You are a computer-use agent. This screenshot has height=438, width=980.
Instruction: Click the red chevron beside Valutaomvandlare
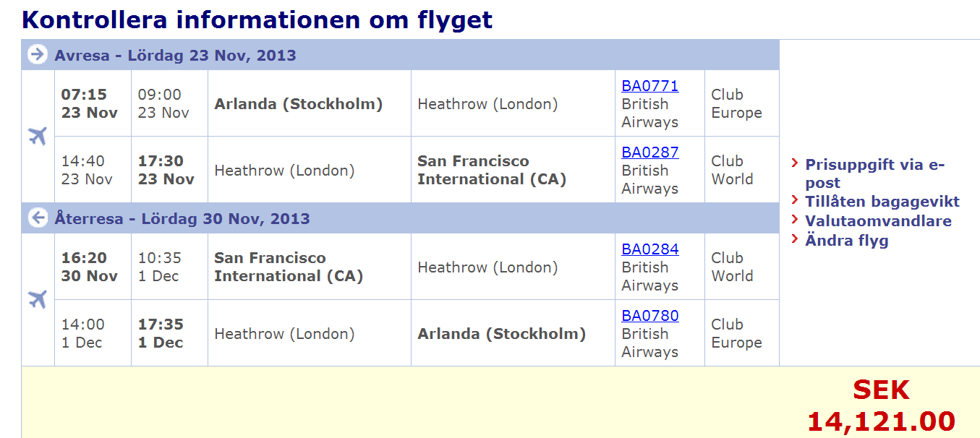point(795,220)
